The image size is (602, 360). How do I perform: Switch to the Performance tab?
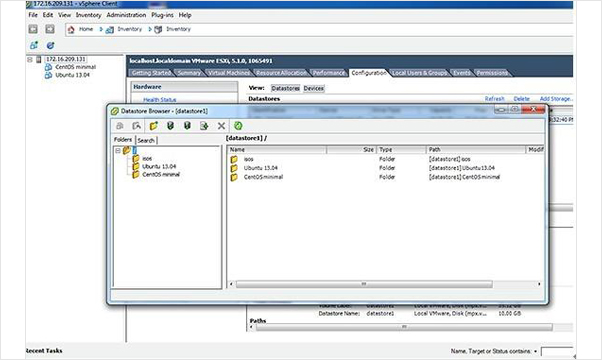pos(329,73)
